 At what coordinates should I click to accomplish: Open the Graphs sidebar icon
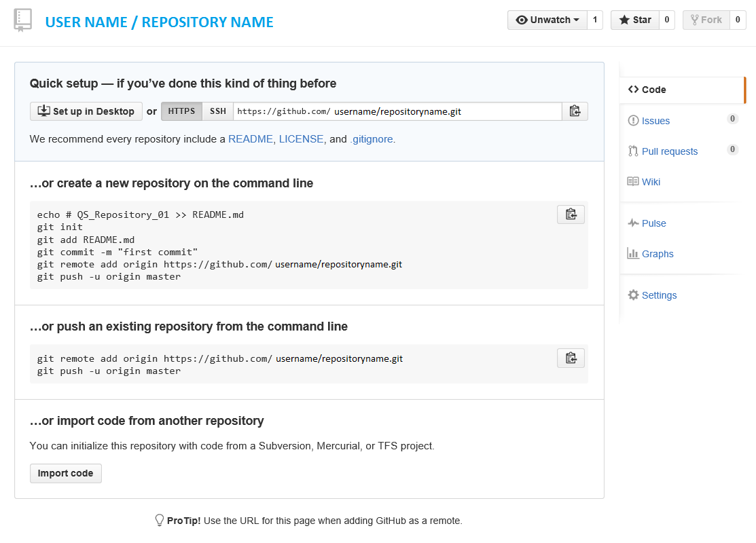634,253
